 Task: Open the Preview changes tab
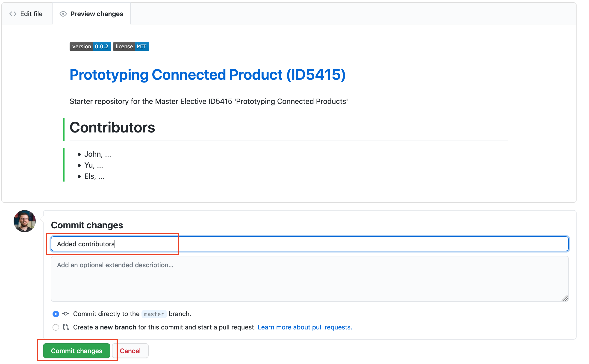[x=91, y=14]
